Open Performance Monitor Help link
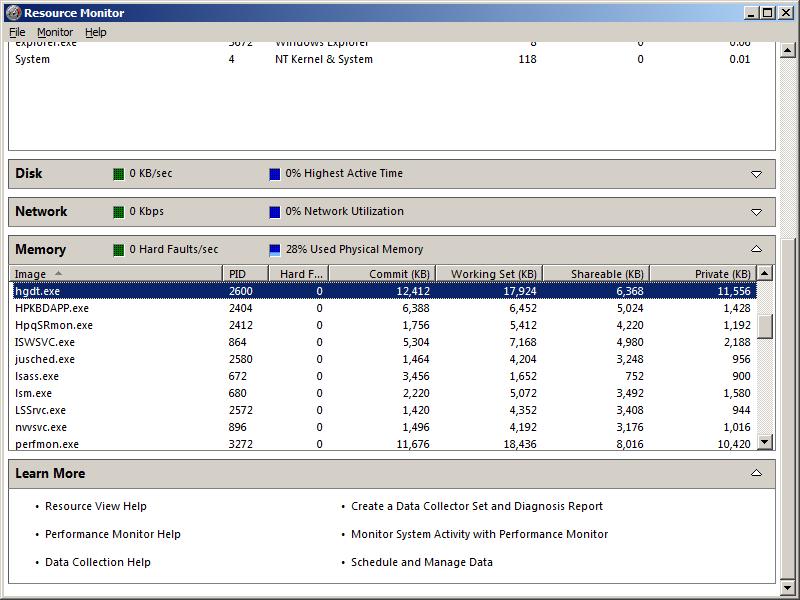Image resolution: width=800 pixels, height=600 pixels. tap(113, 534)
